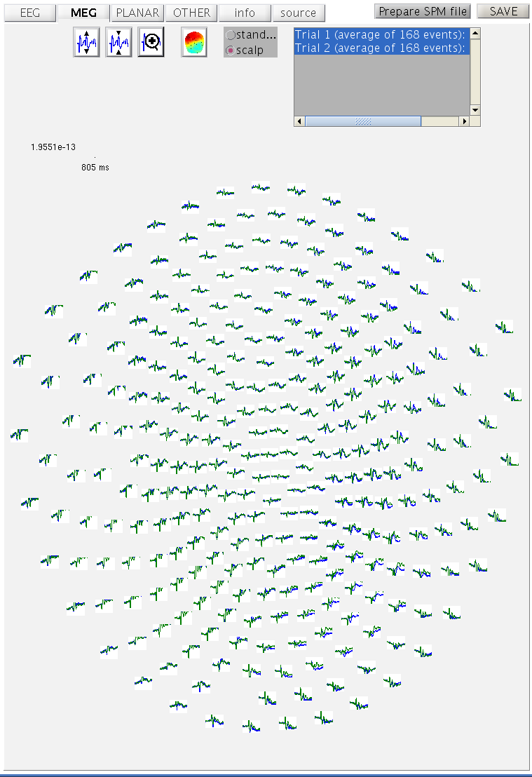Viewport: 532px width, 777px height.
Task: Select the 'scalp' radio option
Action: 231,50
